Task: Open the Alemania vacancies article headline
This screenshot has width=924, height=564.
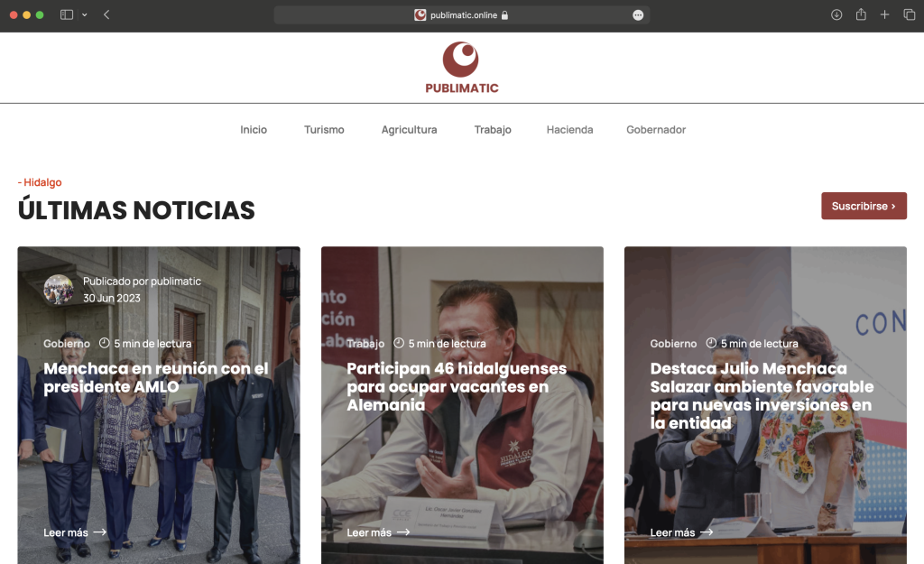Action: (x=457, y=386)
